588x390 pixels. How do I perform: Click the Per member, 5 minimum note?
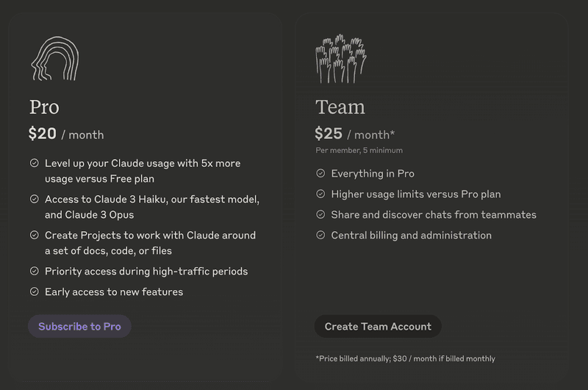pyautogui.click(x=359, y=150)
